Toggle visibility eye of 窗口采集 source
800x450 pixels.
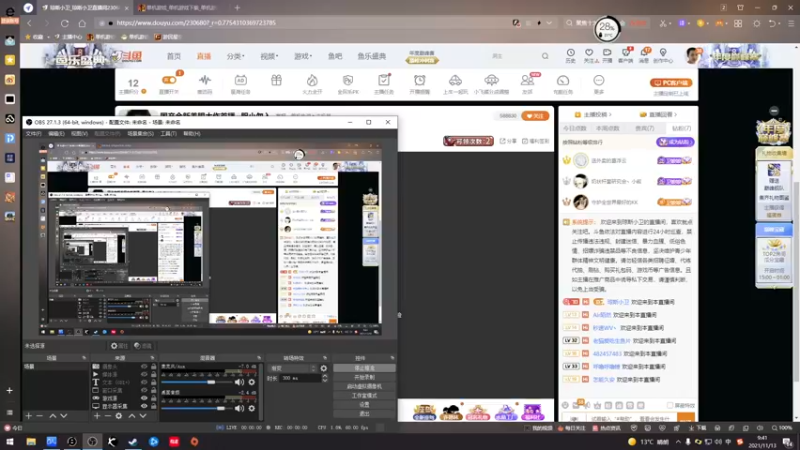(x=144, y=390)
